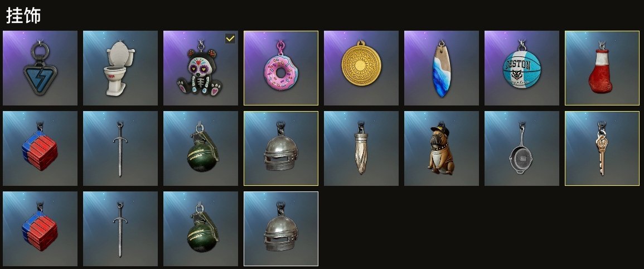Choose the bulldog with cap charm
This screenshot has height=269, width=644.
pos(442,148)
